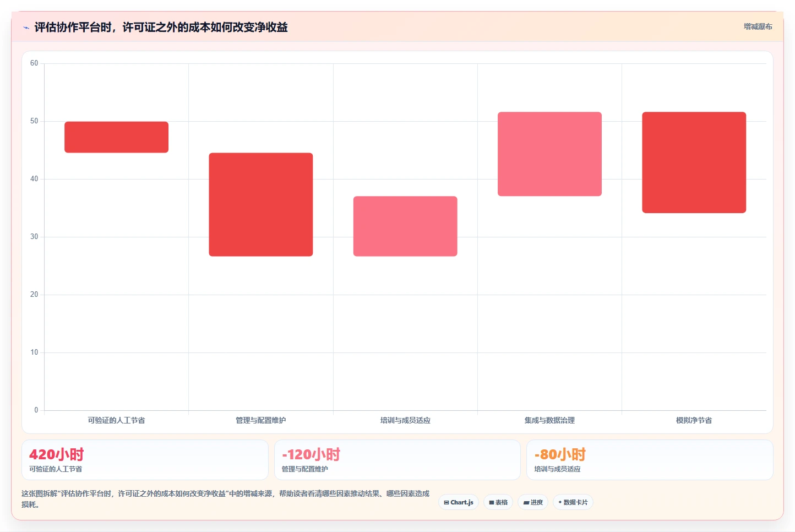Click the 管理与配置维护 waterfall bar
Screen dimensions: 795x532
[x=261, y=204]
